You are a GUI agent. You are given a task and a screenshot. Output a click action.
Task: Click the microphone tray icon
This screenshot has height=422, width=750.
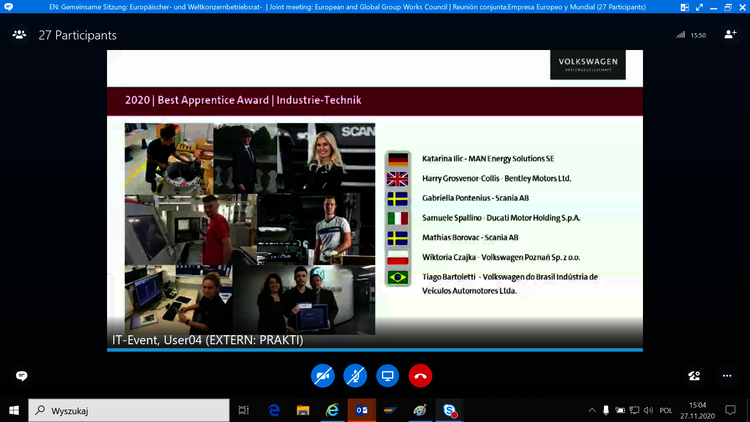606,410
